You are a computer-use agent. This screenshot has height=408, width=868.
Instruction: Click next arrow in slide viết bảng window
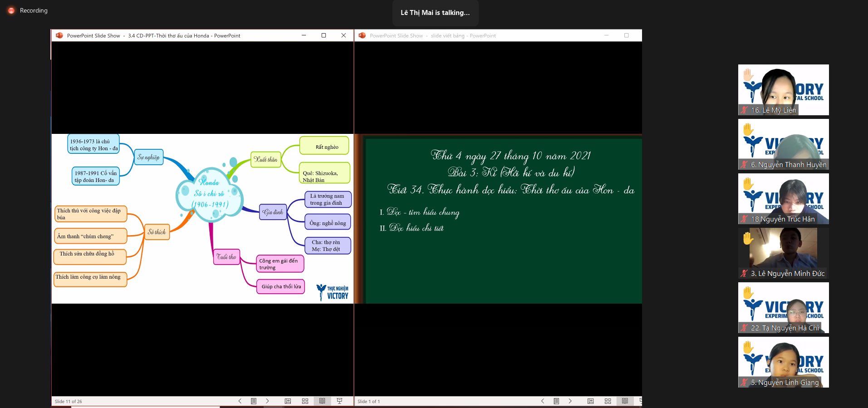tap(570, 401)
